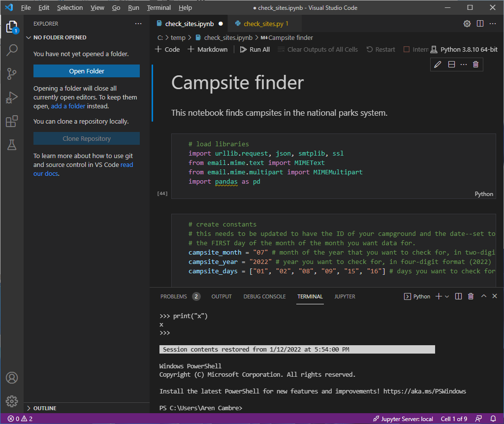Open the Extensions view
Image resolution: width=504 pixels, height=424 pixels.
tap(12, 121)
